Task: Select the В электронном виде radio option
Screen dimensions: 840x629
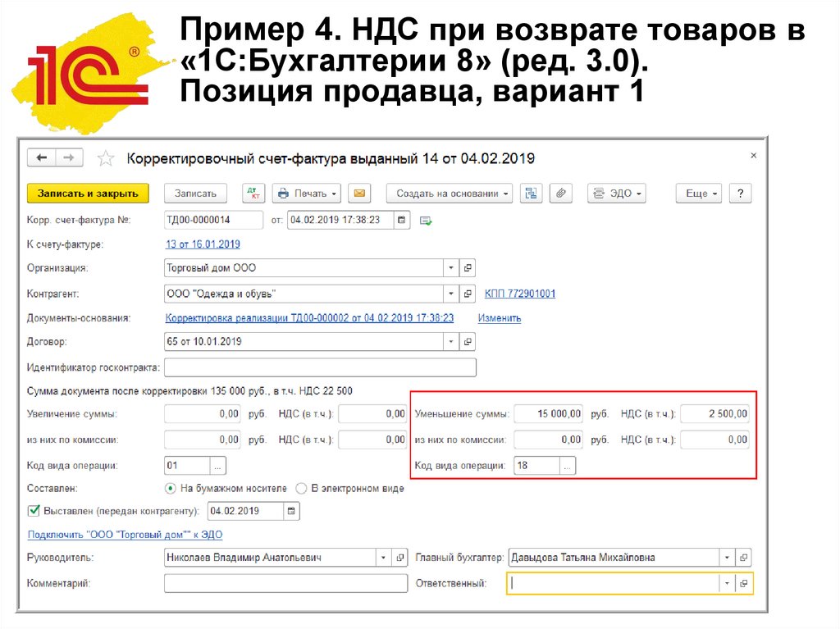Action: (x=301, y=489)
